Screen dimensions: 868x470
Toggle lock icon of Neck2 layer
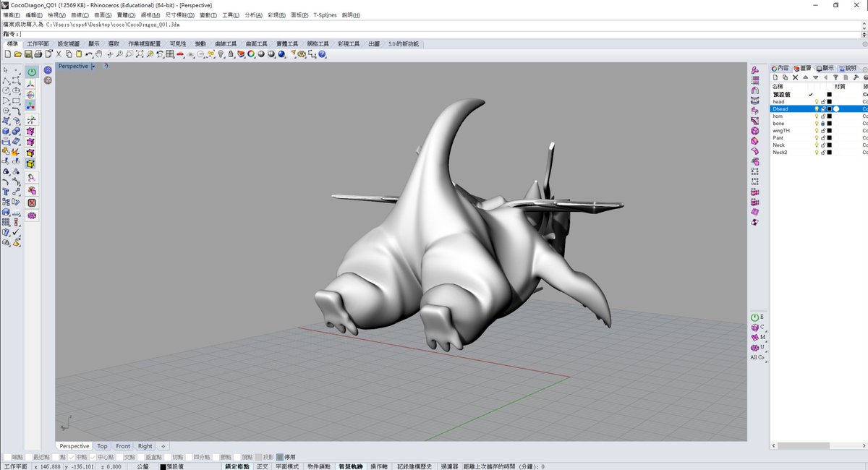[823, 153]
